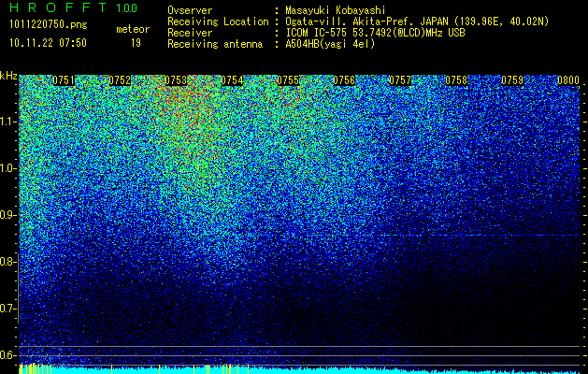Click the HROFFT 1.0.0 title text
The width and height of the screenshot is (588, 374).
click(x=73, y=7)
